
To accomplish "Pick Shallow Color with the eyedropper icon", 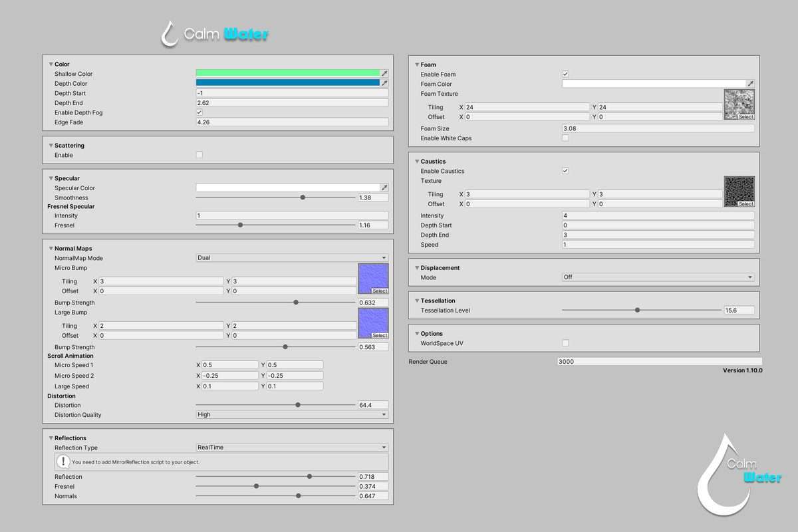I will click(x=384, y=74).
